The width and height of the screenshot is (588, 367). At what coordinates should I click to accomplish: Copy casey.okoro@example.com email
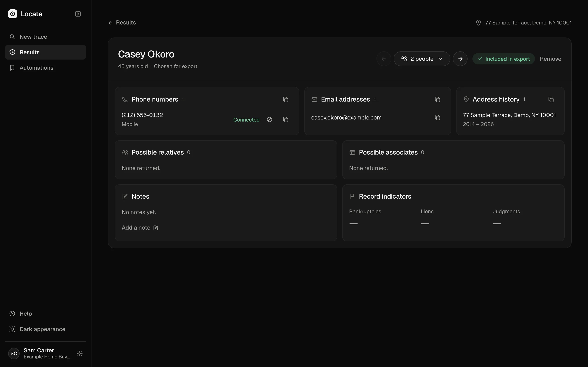click(x=437, y=117)
